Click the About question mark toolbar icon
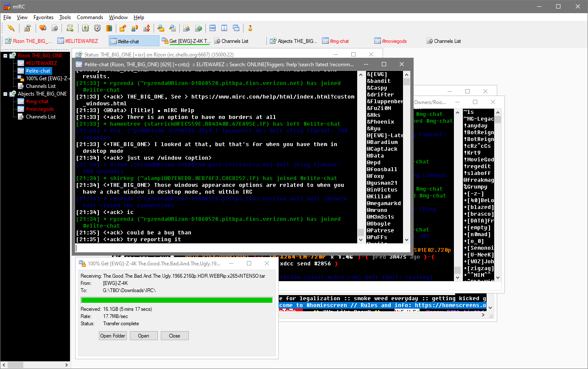Viewport: 588px width, 369px height. click(250, 28)
